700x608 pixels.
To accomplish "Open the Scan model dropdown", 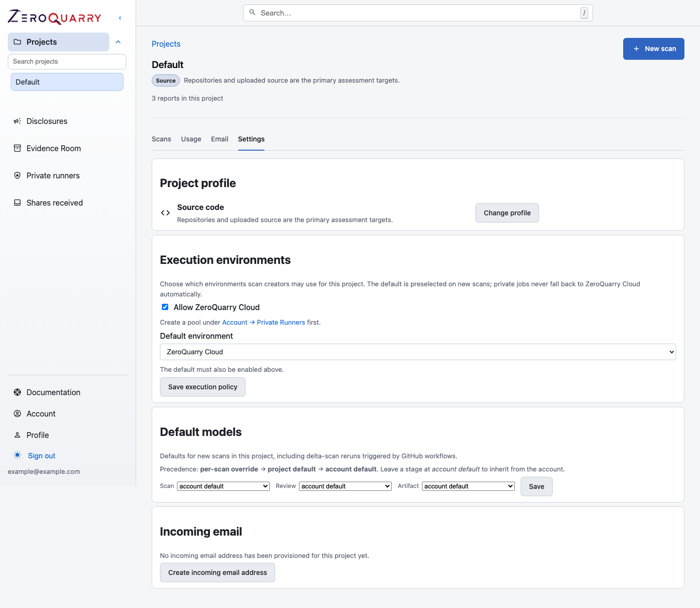I will [x=223, y=486].
